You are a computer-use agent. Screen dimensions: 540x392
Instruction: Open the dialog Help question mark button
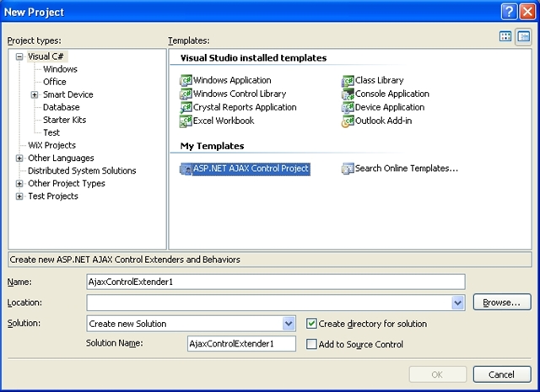509,12
